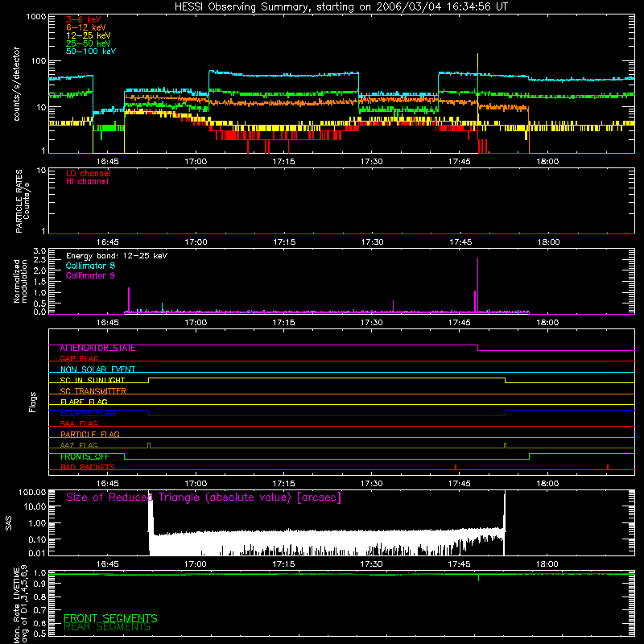Click the SC_IN_SUNLIGHT rising step
The height and width of the screenshot is (644, 644).
pyautogui.click(x=149, y=380)
